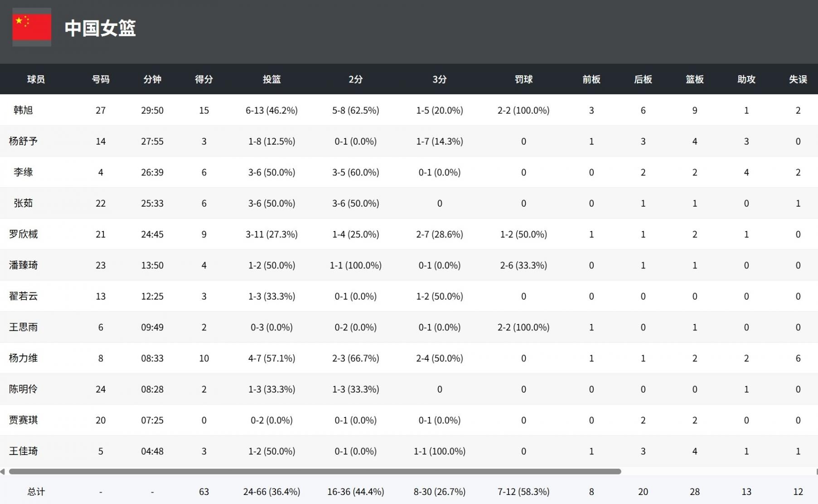Sort by 得分 column header
The image size is (818, 504).
pyautogui.click(x=204, y=79)
